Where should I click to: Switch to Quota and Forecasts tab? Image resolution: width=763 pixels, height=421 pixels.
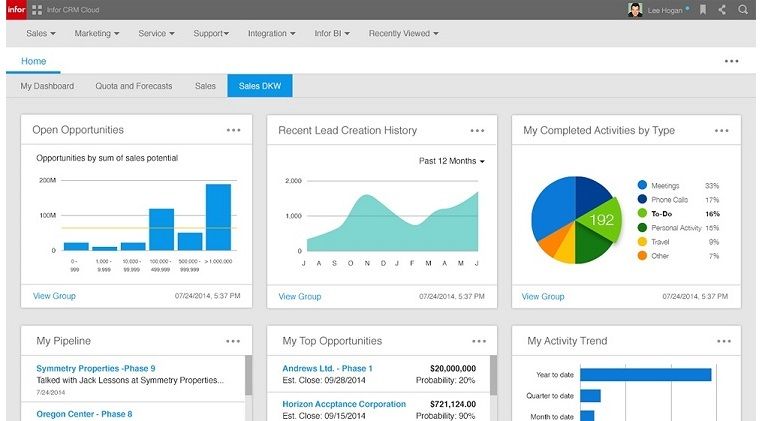click(134, 86)
